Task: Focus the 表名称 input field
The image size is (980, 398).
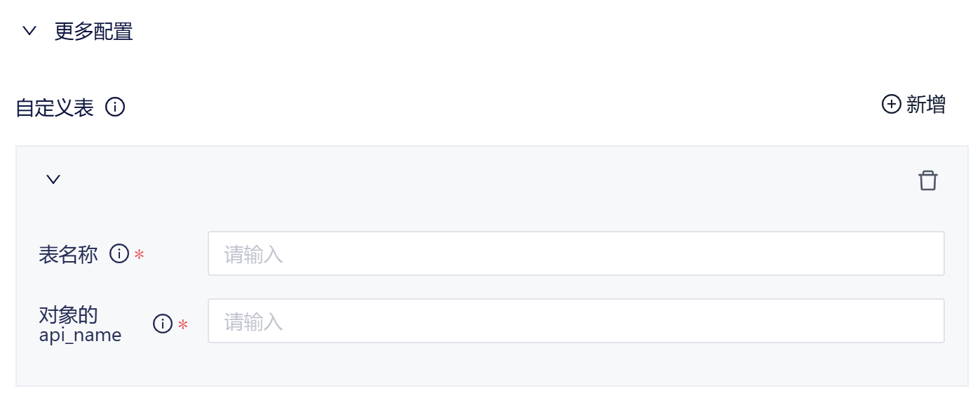Action: [575, 253]
